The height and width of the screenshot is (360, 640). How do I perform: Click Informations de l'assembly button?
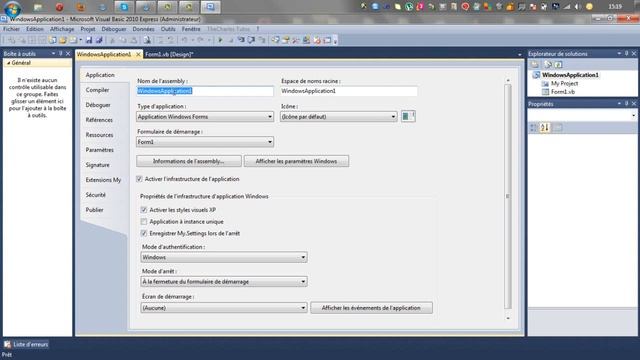tap(189, 161)
